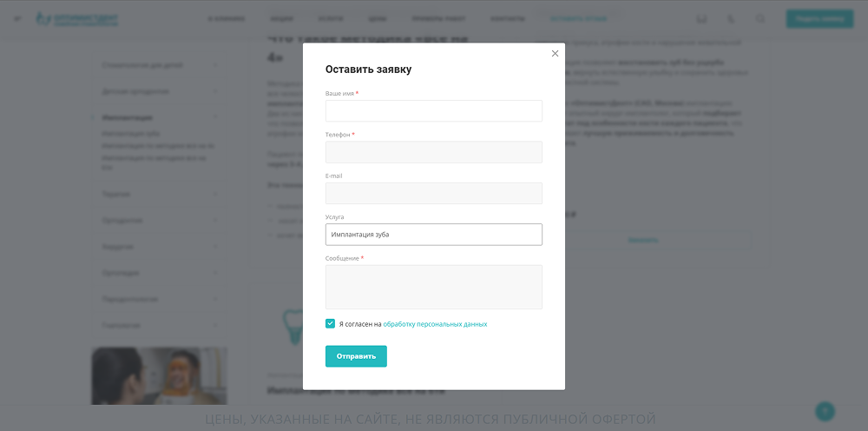Focus the Ваше имя input field
The width and height of the screenshot is (868, 431).
(434, 111)
